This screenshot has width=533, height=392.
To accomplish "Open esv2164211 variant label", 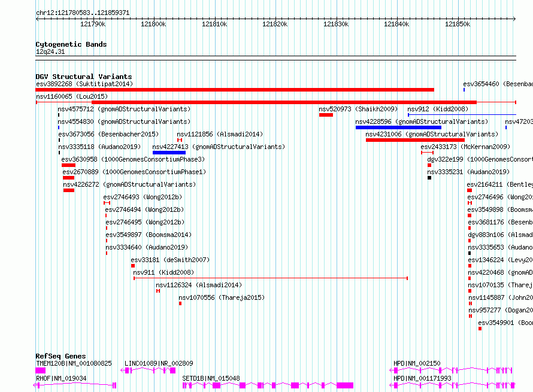I will [499, 184].
